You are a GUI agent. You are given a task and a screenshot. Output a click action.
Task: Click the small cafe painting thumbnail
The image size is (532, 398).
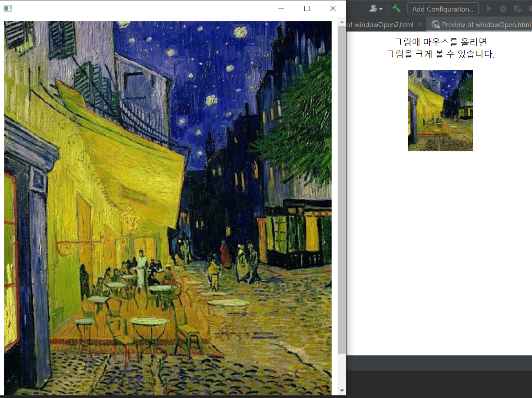pyautogui.click(x=440, y=110)
